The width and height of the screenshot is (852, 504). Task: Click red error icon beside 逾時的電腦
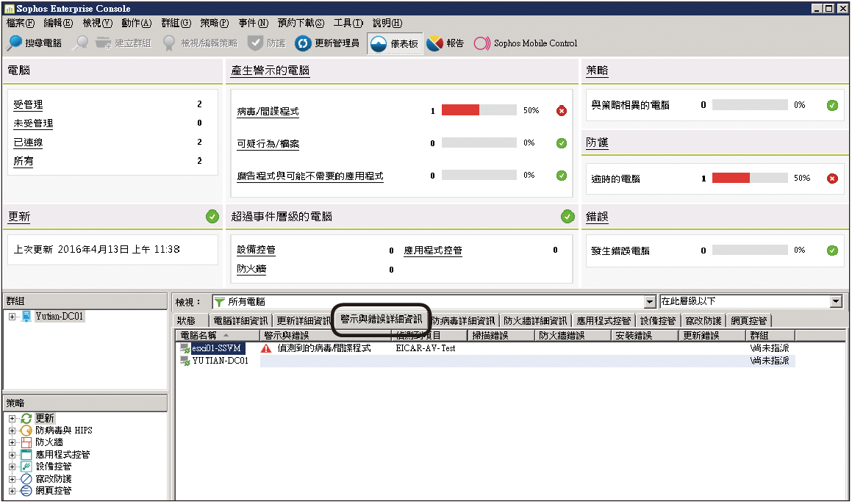(832, 178)
